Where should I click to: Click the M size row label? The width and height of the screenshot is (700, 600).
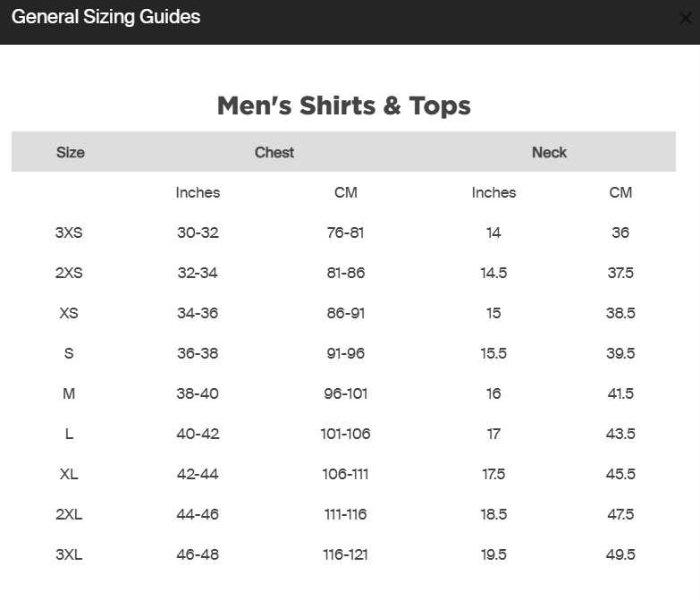click(x=69, y=393)
